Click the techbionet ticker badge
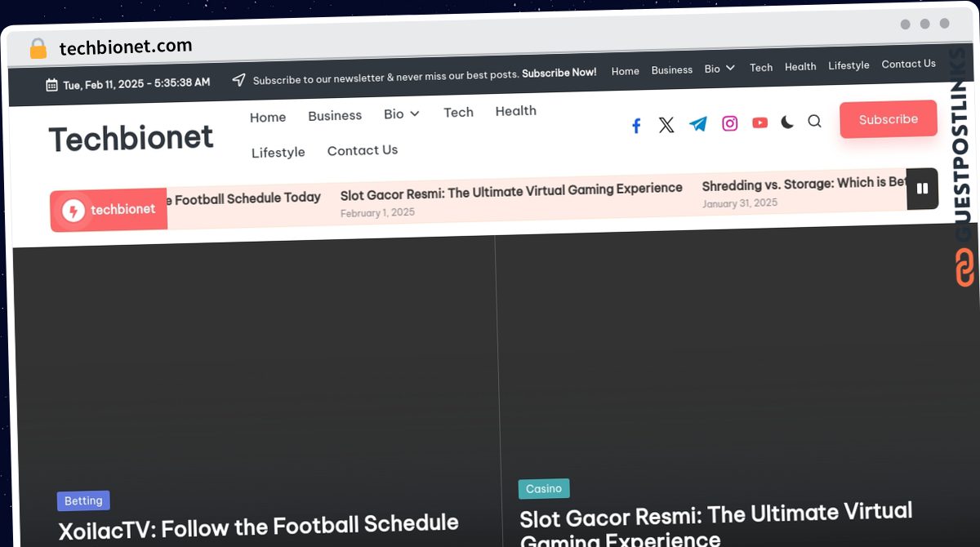 tap(109, 211)
